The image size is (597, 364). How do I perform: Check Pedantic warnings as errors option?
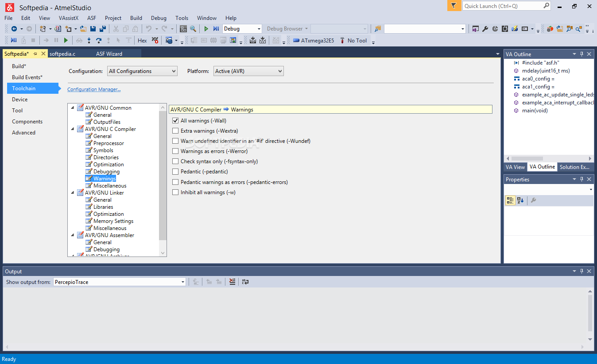tap(175, 182)
